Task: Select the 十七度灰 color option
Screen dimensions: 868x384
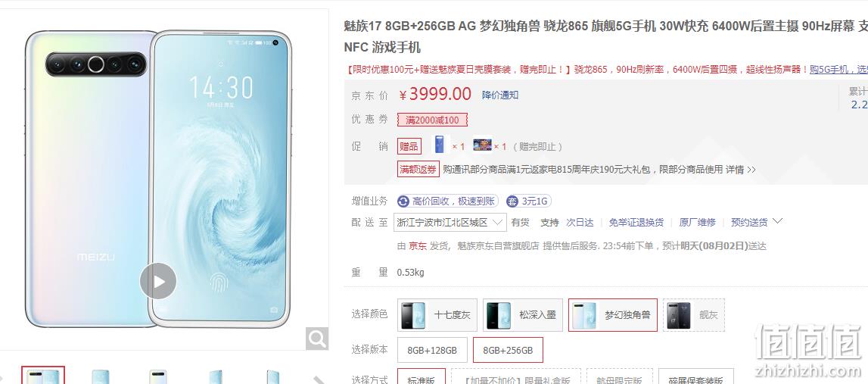Action: coord(437,315)
